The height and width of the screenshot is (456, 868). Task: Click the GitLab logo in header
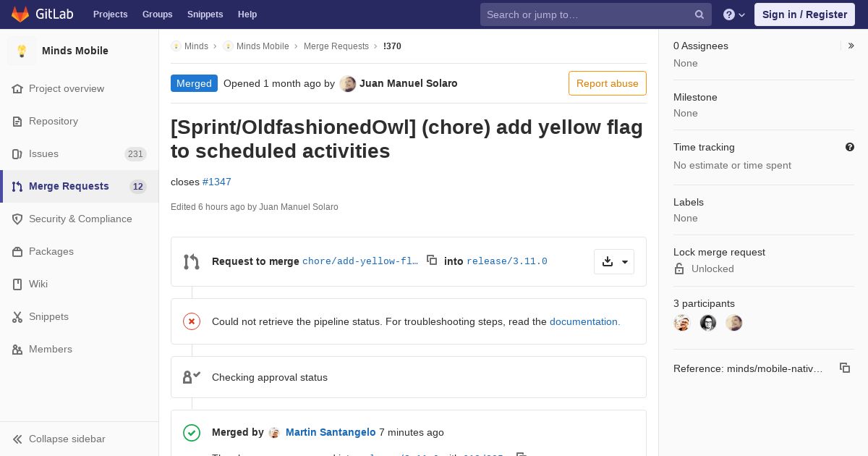[41, 14]
